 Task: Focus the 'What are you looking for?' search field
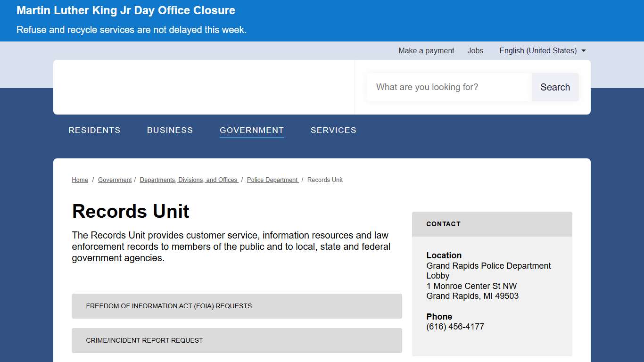point(449,87)
